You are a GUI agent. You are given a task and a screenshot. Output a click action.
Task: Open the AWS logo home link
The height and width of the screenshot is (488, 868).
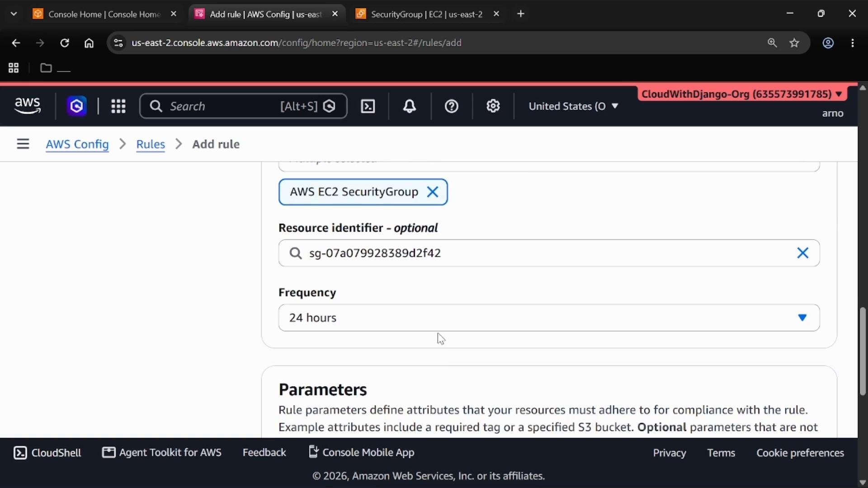click(x=28, y=106)
